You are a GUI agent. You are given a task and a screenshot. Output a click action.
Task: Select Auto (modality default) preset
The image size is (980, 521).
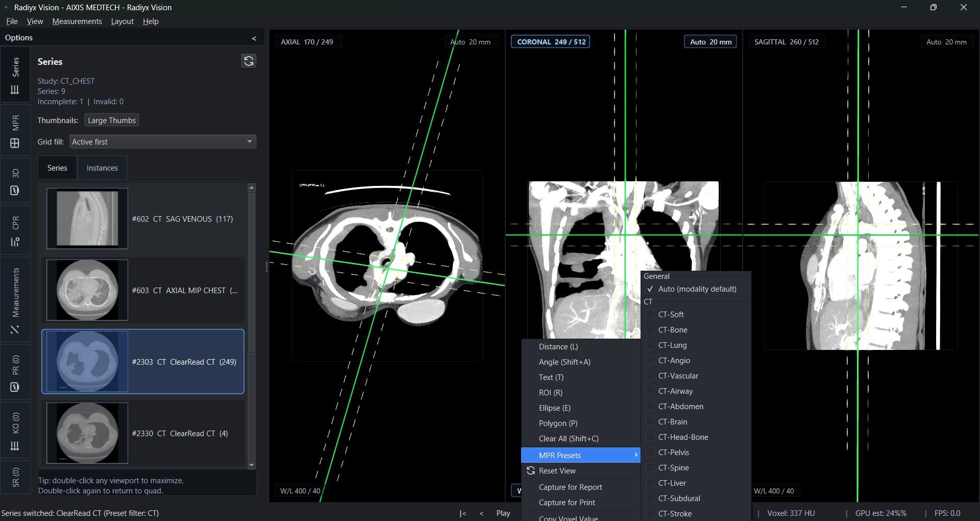click(x=696, y=289)
